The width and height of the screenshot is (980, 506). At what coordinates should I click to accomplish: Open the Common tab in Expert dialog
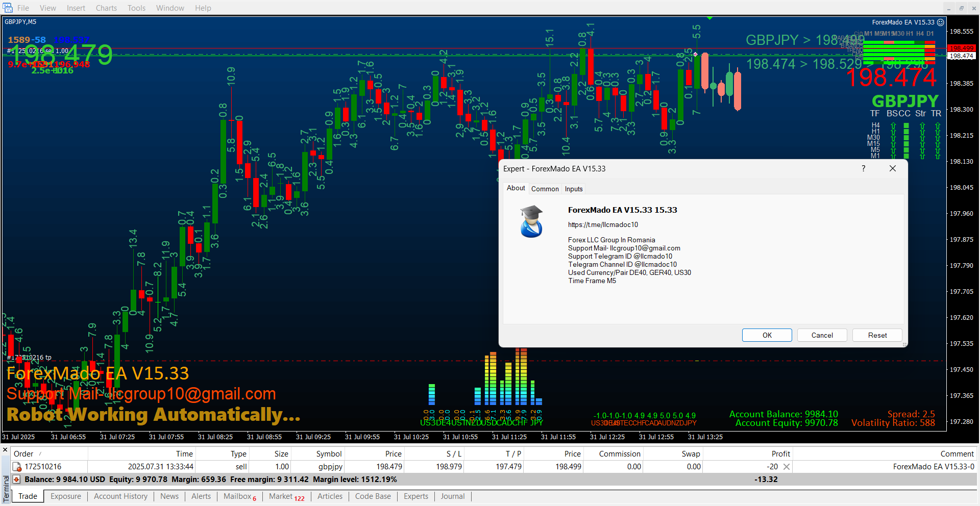coord(545,189)
